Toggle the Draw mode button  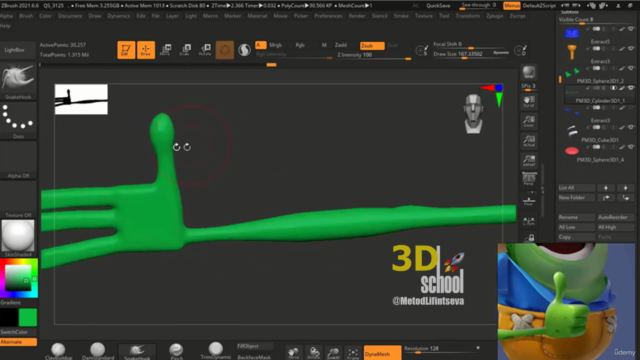[146, 50]
